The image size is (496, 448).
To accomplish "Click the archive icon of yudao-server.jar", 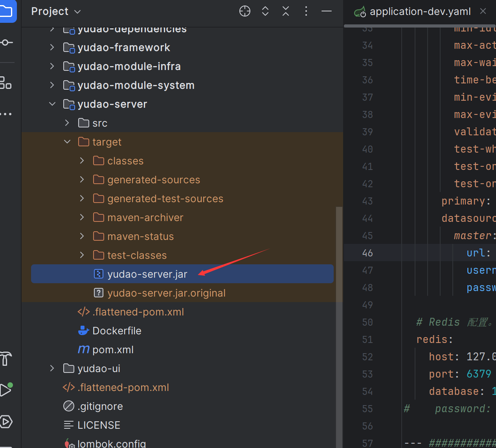I will [99, 274].
